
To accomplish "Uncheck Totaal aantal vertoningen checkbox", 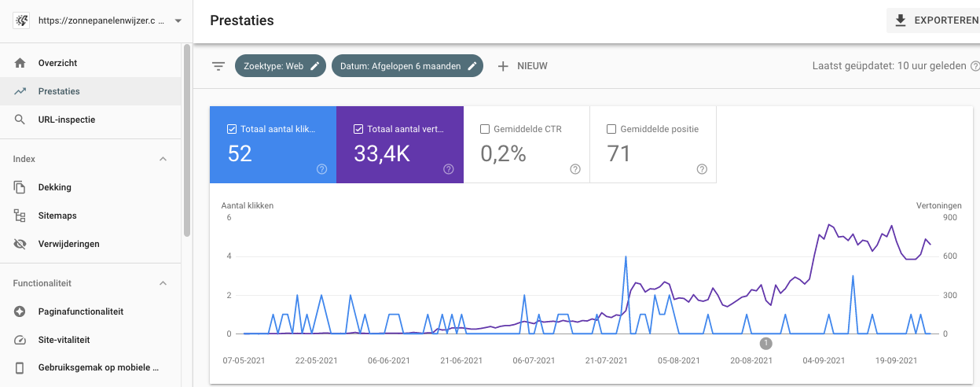I will coord(358,129).
